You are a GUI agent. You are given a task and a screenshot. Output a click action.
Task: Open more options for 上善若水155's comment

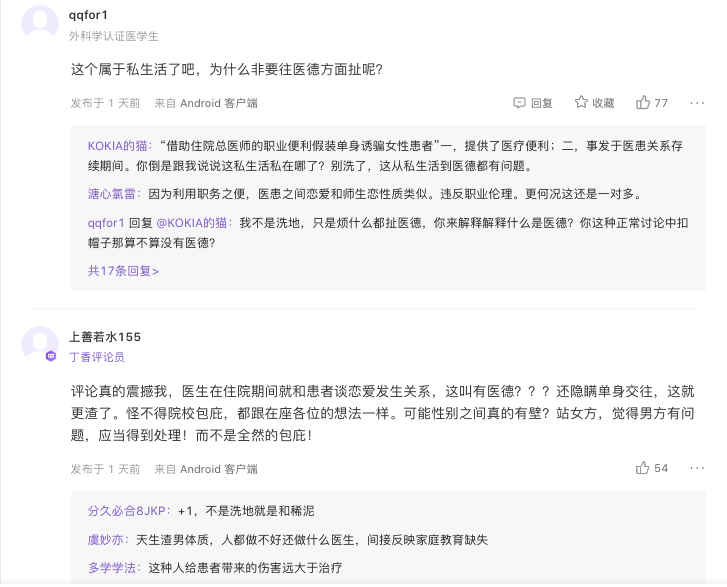[697, 468]
